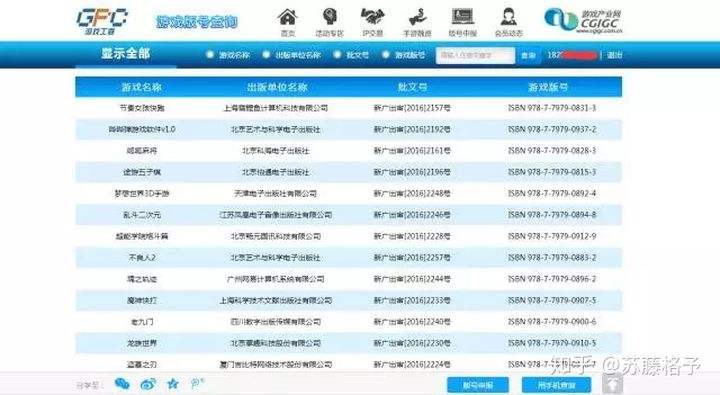Click the 游戏版号查询 page title
Viewport: 720px width, 395px height.
[x=197, y=22]
